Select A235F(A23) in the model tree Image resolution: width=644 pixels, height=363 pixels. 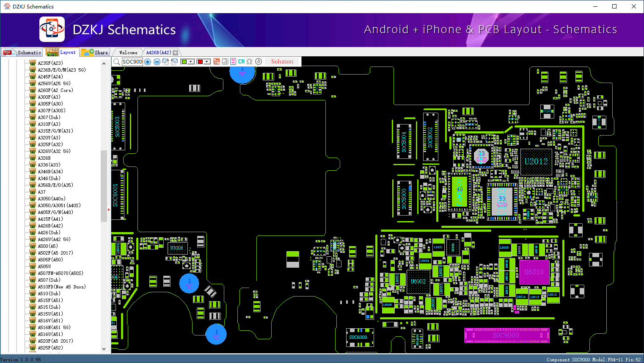(50, 63)
